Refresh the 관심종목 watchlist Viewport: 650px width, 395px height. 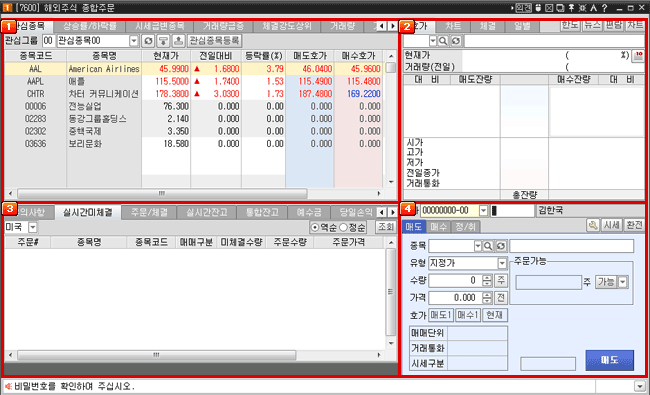click(148, 41)
